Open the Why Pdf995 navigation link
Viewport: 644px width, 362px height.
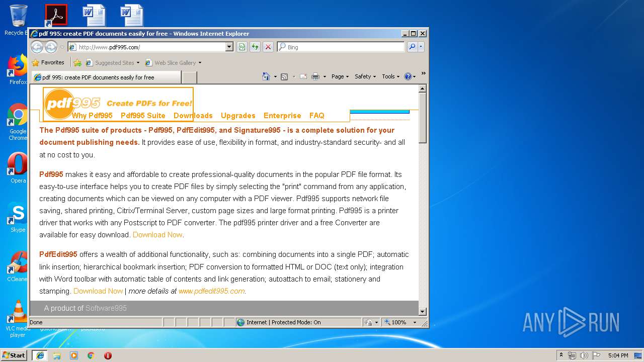point(92,116)
